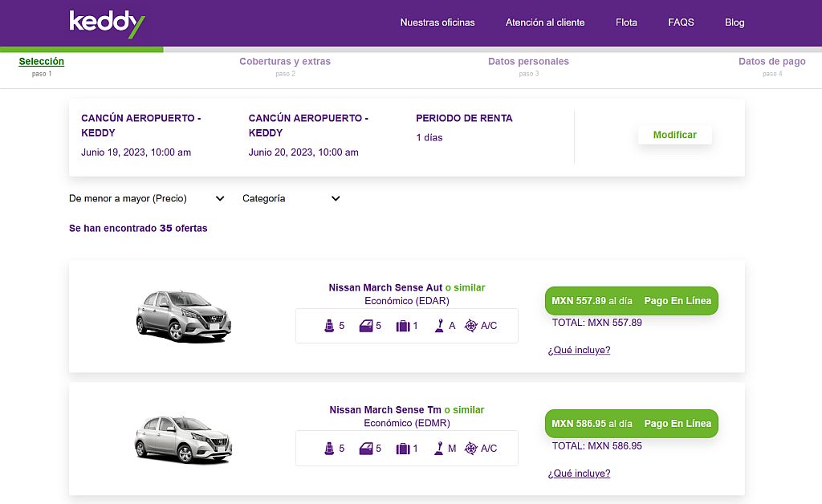Click the Nissan March Sense Tm car photo
This screenshot has width=822, height=504.
[x=183, y=439]
